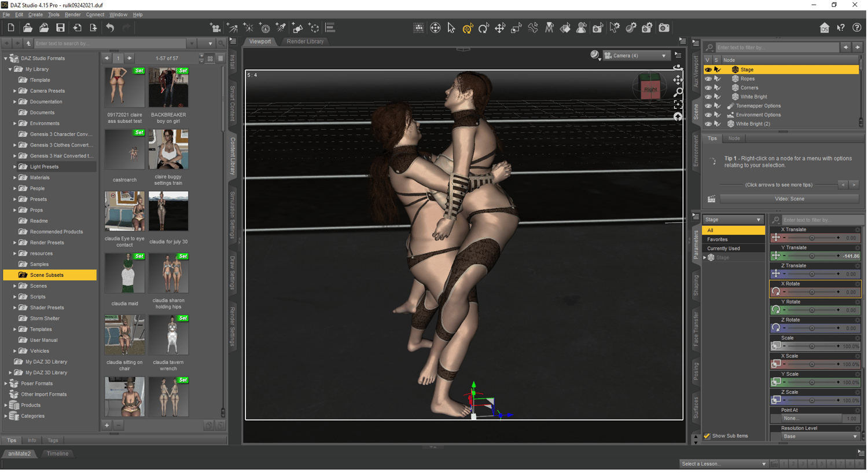Click the X Scale slider handle
Screen dimensions: 868x475
(812, 364)
